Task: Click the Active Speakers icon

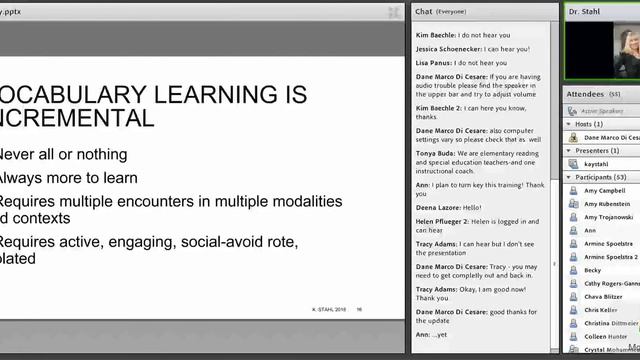Action: 572,111
